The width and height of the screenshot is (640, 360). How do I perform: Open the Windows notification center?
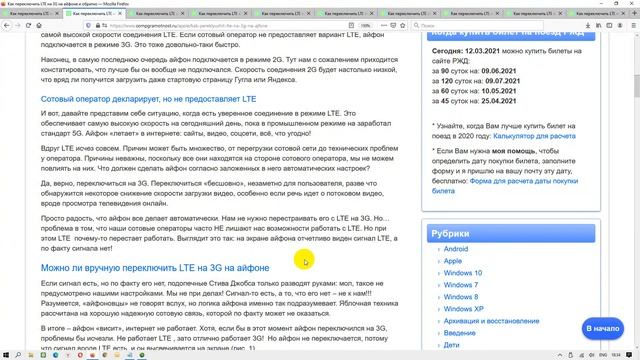tap(629, 355)
